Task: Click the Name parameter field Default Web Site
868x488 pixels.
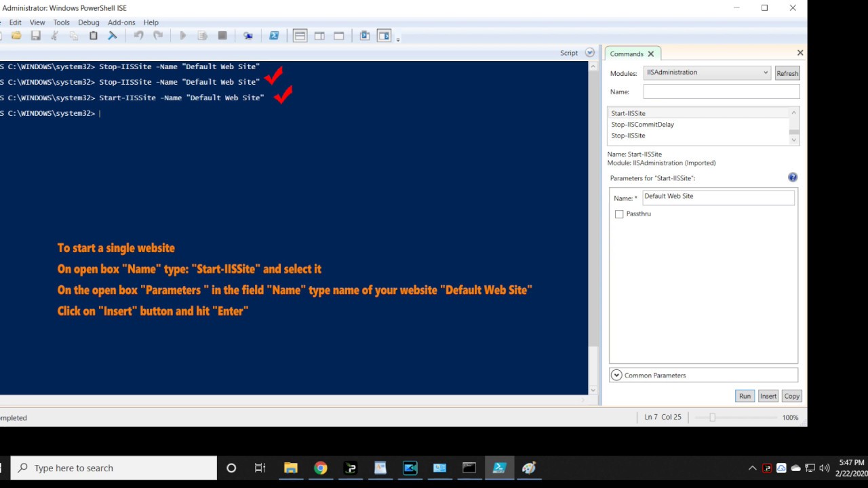Action: 718,197
